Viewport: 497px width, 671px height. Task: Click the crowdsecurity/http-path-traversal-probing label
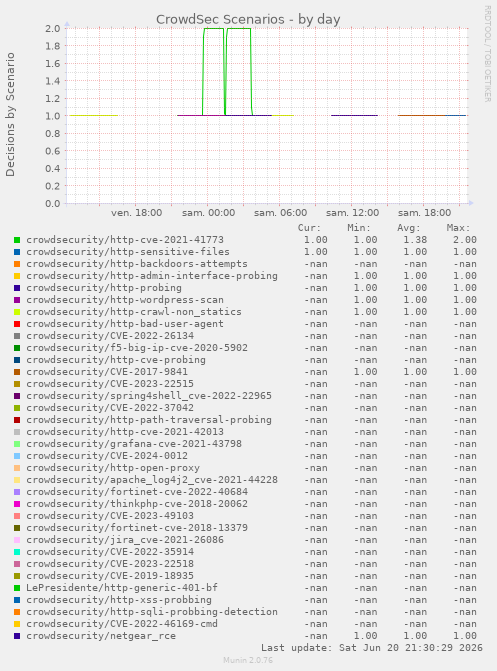tap(149, 420)
